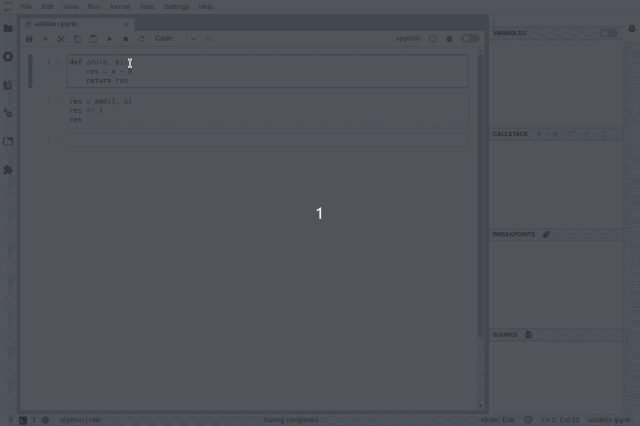This screenshot has height=426, width=640.
Task: Click the notebook vertical scrollbar
Action: (480, 196)
